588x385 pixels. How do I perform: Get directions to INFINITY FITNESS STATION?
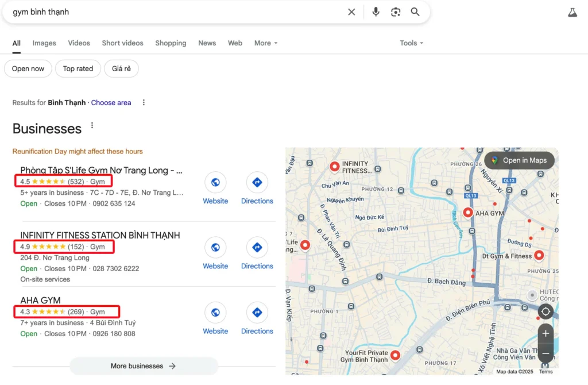257,247
